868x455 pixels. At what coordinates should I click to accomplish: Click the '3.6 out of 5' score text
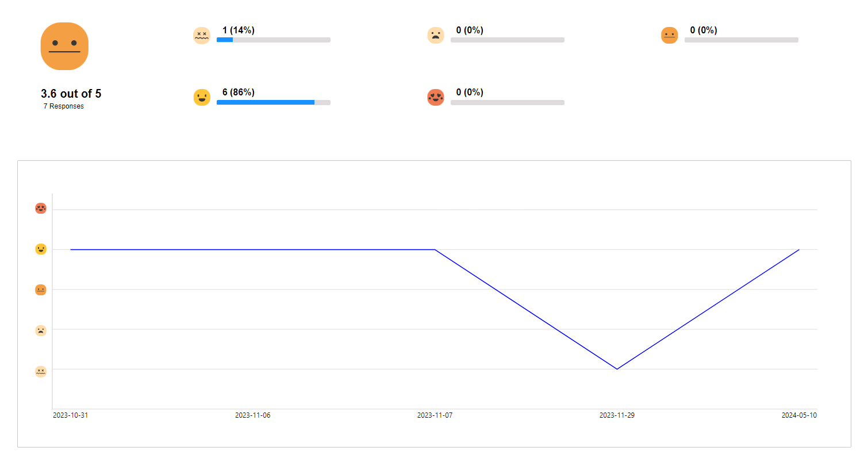coord(71,94)
